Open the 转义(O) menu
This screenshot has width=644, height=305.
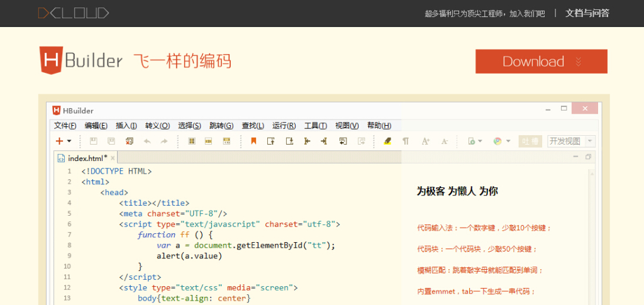pos(157,126)
